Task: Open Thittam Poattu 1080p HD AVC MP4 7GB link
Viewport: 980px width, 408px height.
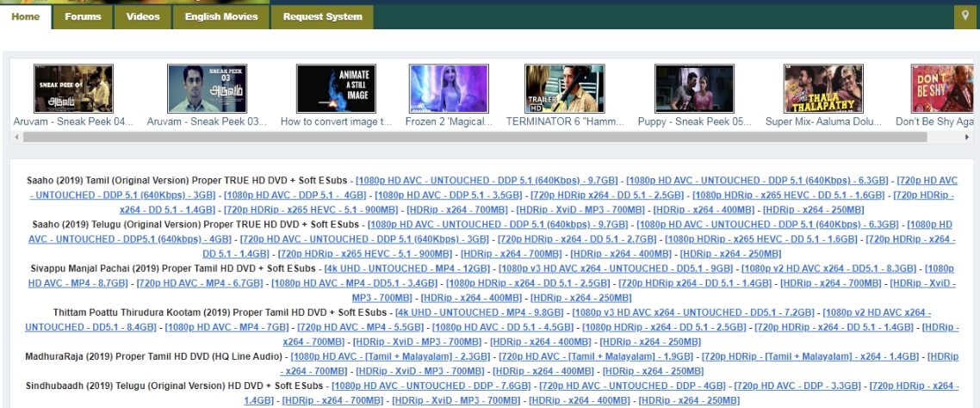Action: point(226,327)
